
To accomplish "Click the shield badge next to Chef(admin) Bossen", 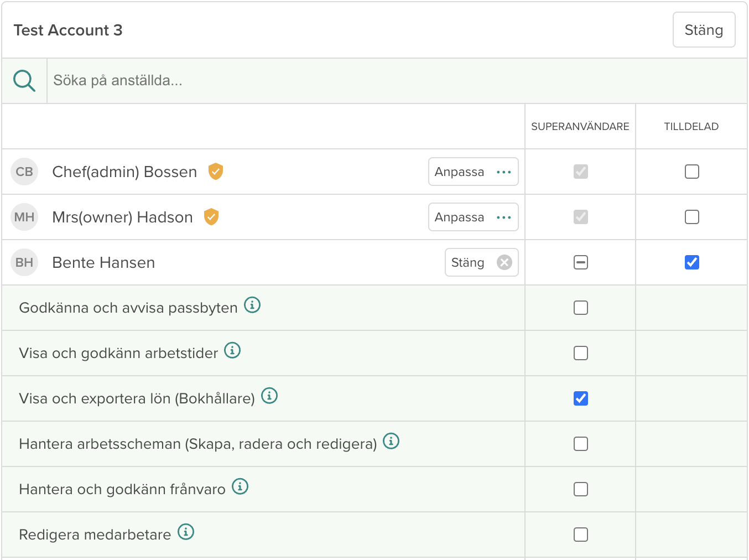I will 216,172.
